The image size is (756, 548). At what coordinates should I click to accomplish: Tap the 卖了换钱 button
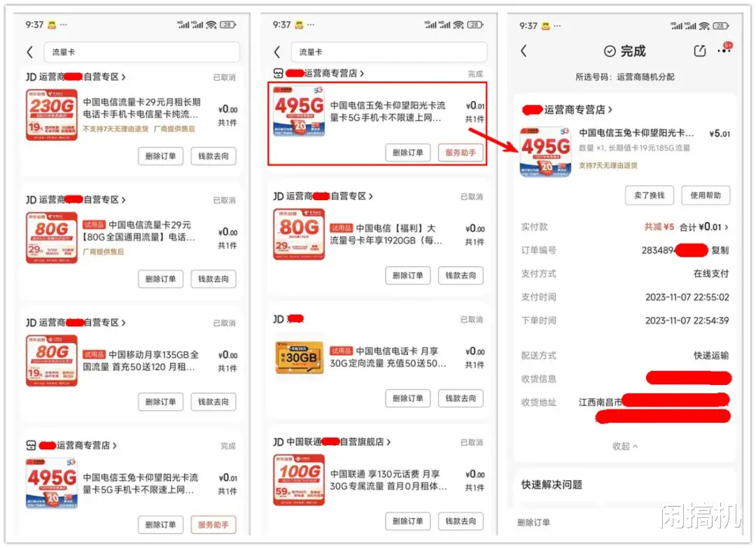click(650, 195)
